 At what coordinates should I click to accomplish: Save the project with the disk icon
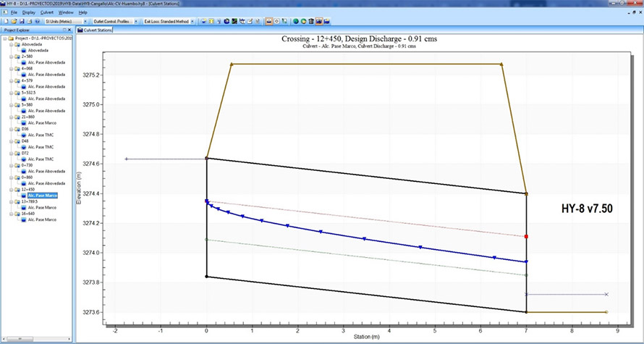tap(21, 22)
